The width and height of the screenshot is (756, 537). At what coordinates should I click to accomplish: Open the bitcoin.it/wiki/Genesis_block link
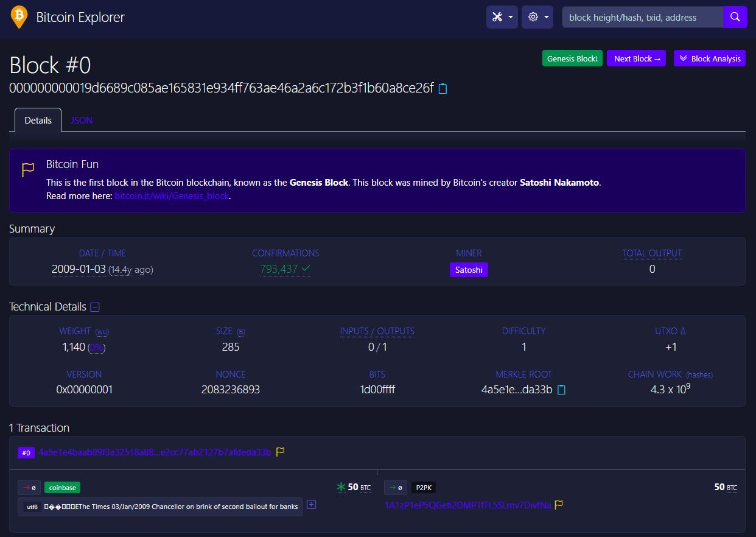point(172,196)
